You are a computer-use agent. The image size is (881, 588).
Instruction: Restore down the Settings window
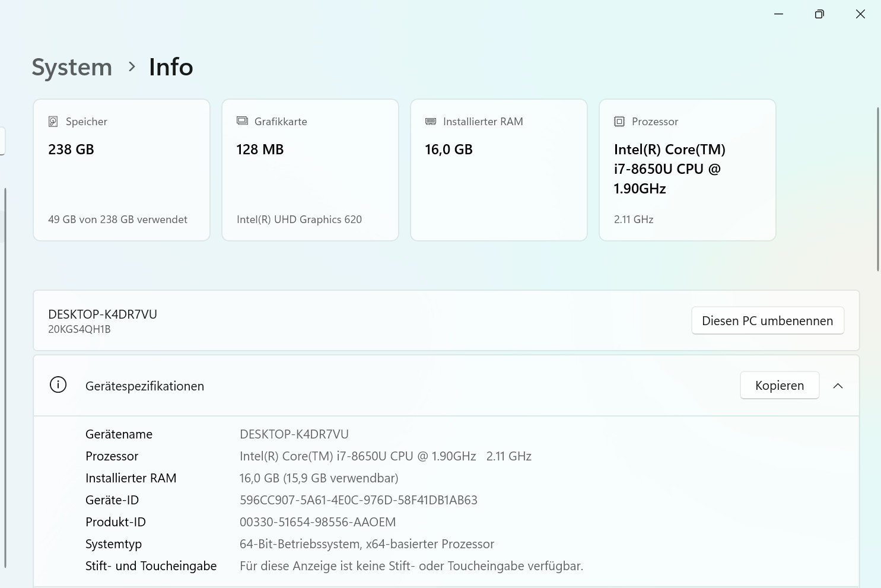[x=819, y=14]
